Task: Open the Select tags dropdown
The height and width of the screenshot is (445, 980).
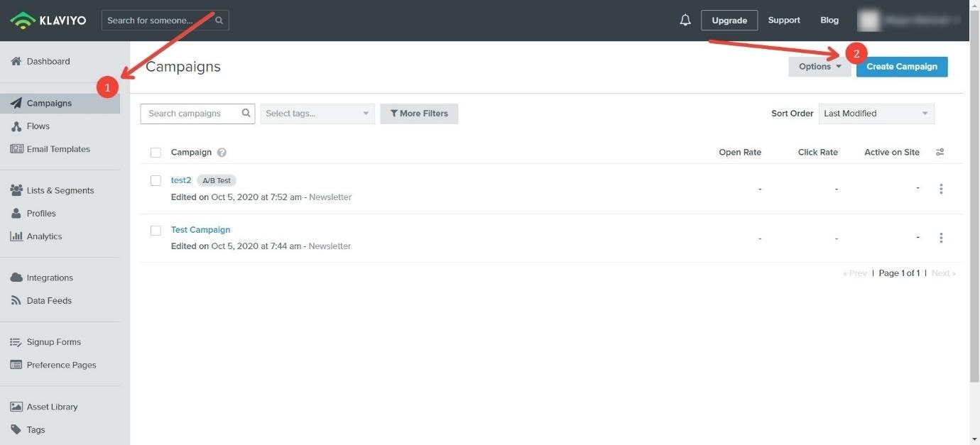Action: click(317, 114)
